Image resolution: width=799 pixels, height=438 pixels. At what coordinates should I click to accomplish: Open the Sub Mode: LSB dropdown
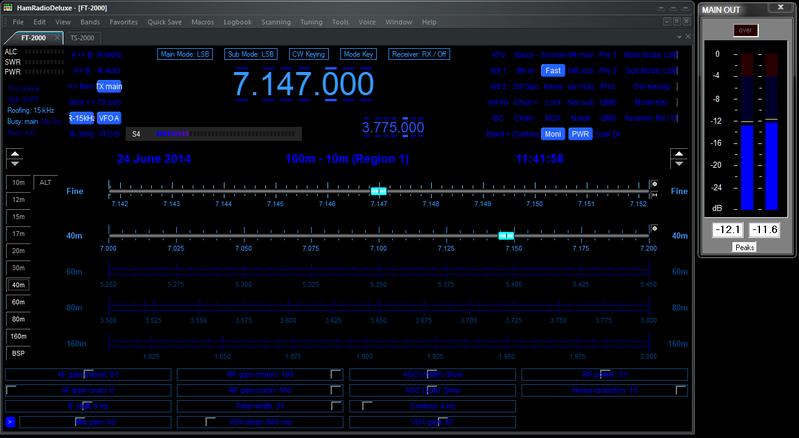coord(251,54)
